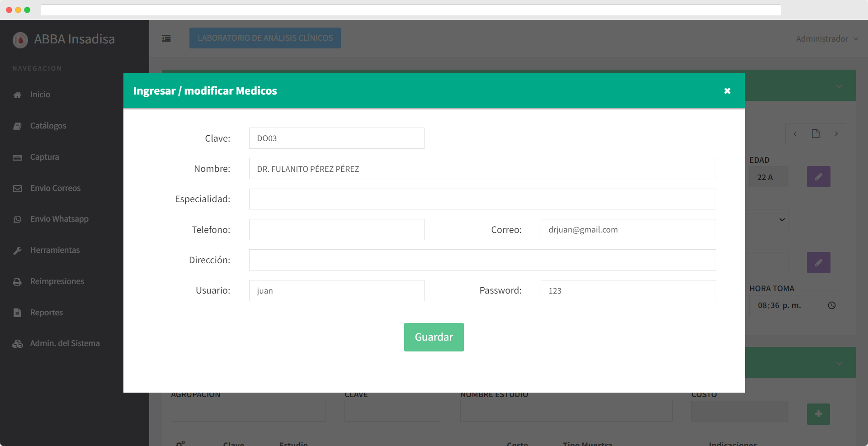
Task: Click the document icon for Reportes
Action: (17, 313)
